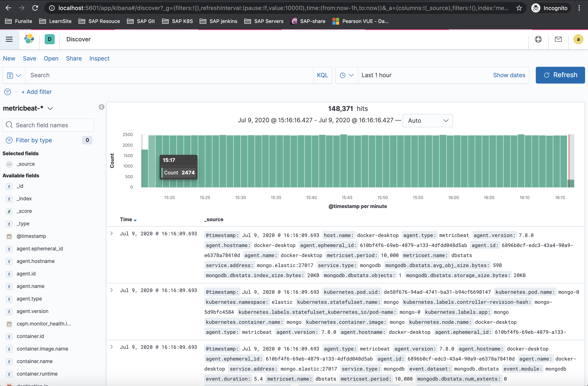Click Open in the Discover menu

51,58
